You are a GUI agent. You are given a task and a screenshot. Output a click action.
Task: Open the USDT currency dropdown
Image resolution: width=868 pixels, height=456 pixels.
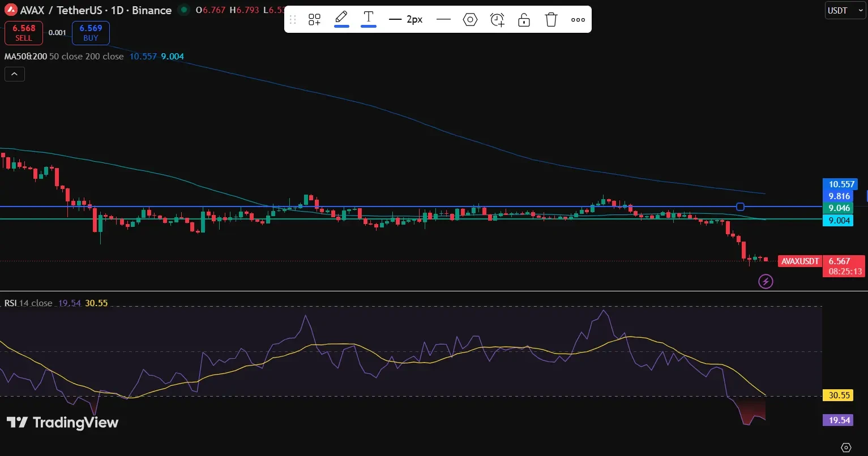[846, 10]
